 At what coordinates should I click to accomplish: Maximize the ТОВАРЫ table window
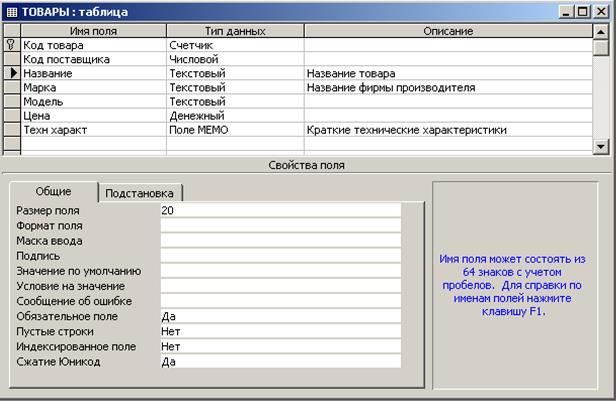click(582, 11)
